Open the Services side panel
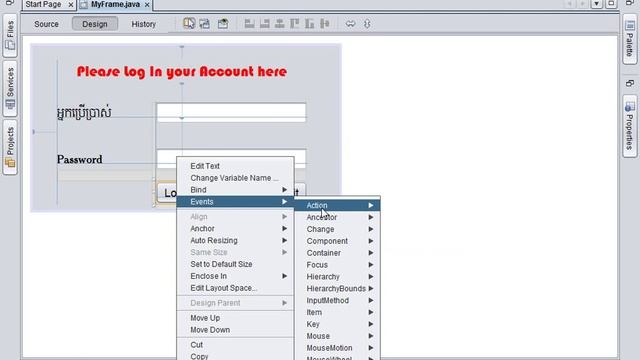Viewport: 640px width, 360px height. point(10,89)
